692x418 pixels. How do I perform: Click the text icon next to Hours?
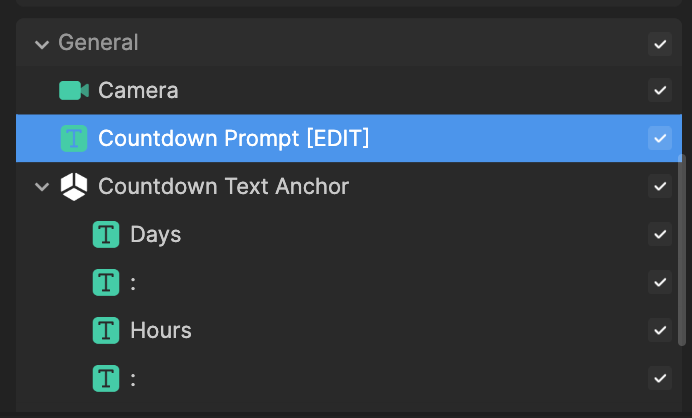(106, 331)
